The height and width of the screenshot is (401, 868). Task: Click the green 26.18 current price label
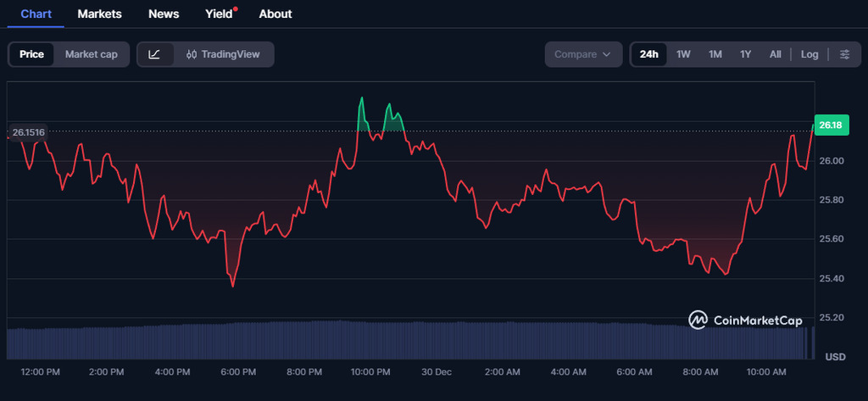[831, 125]
